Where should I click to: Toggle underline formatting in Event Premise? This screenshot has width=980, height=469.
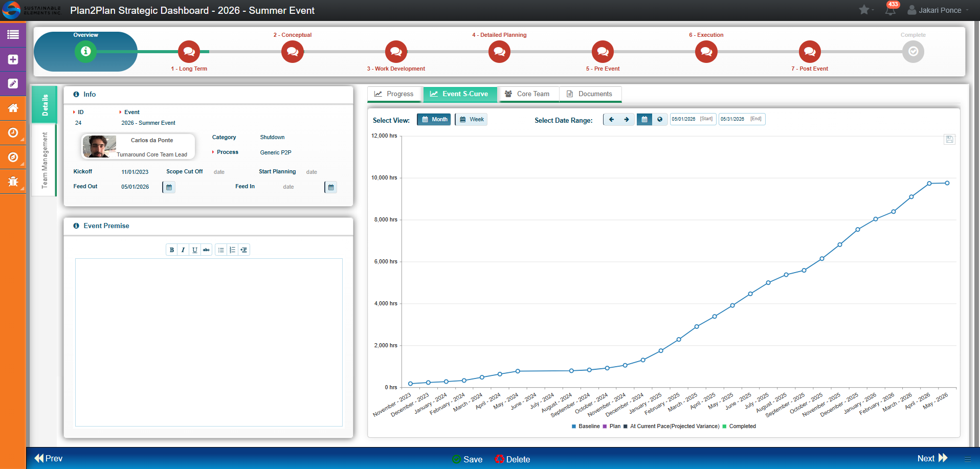point(195,250)
